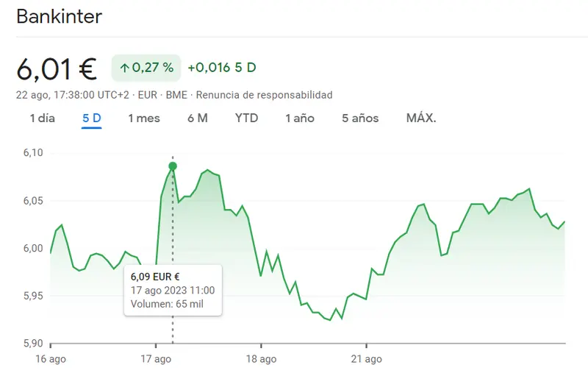Open the 5 años chart range
The height and width of the screenshot is (376, 588).
pyautogui.click(x=360, y=118)
